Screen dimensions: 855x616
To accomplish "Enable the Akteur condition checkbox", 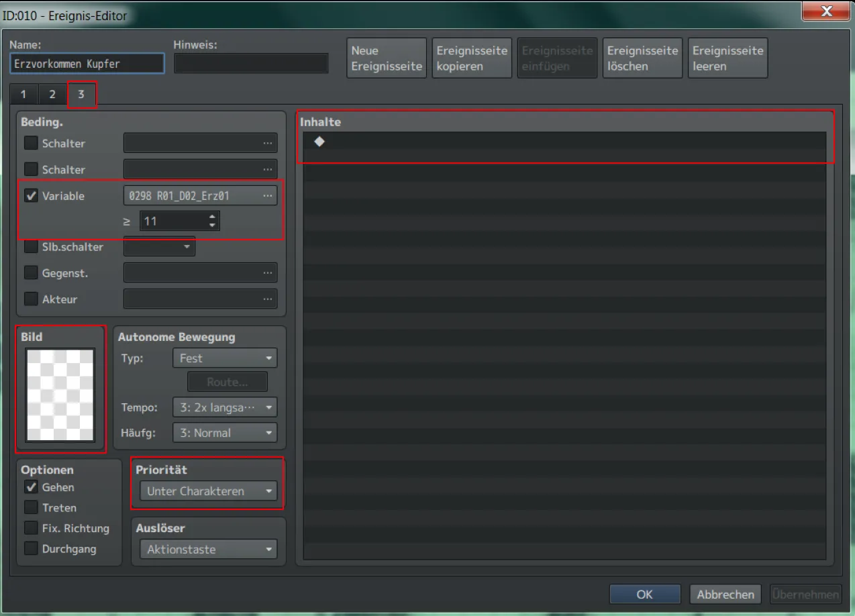I will tap(31, 299).
